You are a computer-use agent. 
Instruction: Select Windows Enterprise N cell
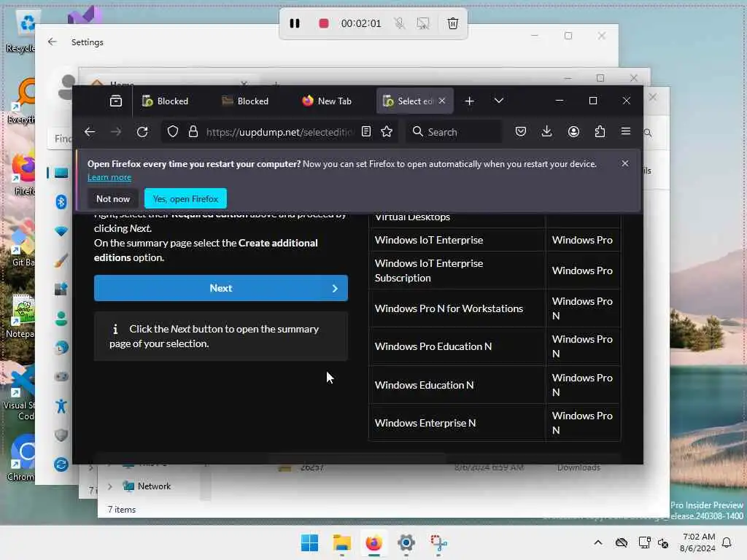point(457,423)
